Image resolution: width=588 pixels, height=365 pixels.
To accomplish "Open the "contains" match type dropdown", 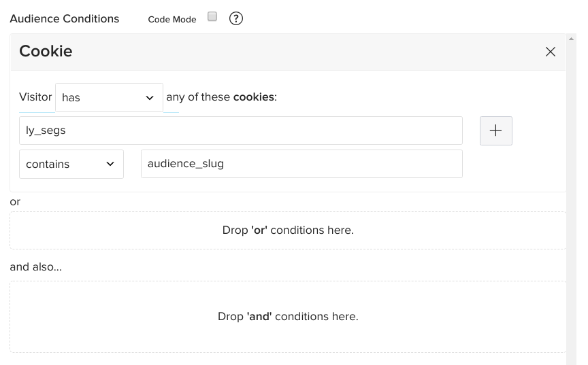I will click(x=71, y=164).
